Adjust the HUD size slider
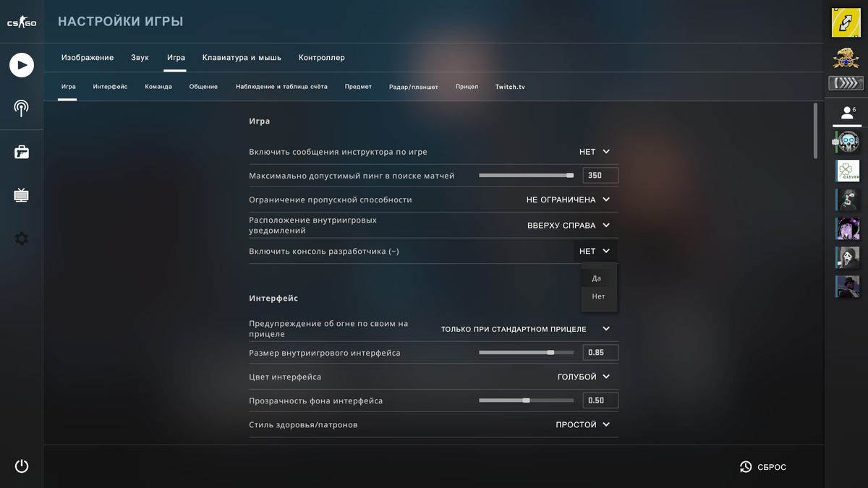The width and height of the screenshot is (868, 488). point(526,353)
